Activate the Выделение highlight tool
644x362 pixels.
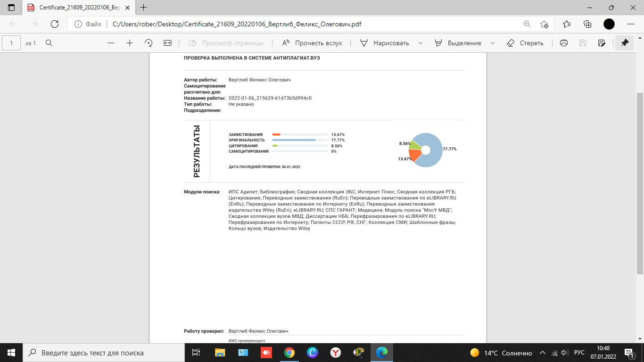point(458,43)
